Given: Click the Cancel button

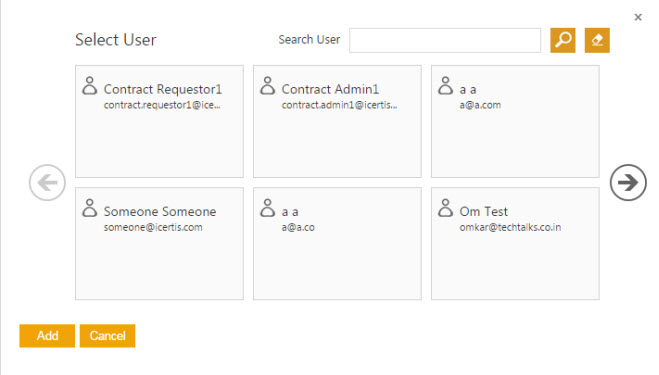Looking at the screenshot, I should [108, 335].
